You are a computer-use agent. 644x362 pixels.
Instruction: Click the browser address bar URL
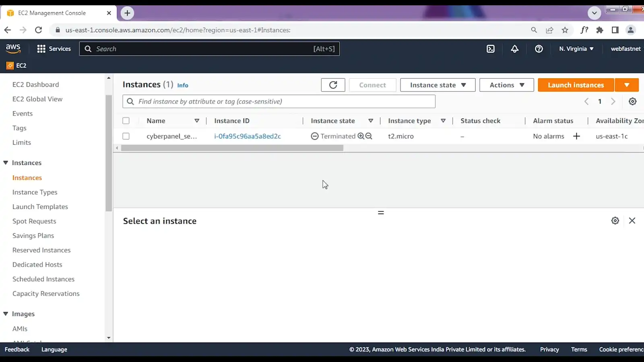click(178, 30)
